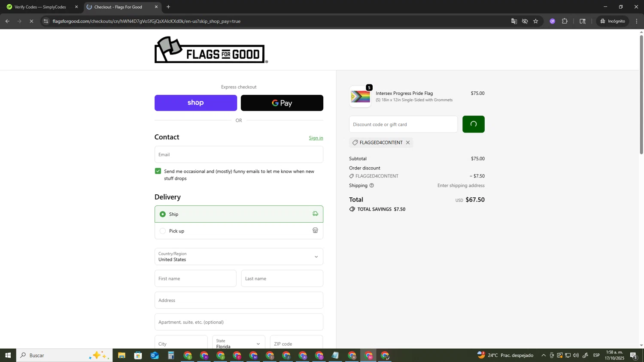This screenshot has width=644, height=362.
Task: Stop loading the page
Action: 31,21
